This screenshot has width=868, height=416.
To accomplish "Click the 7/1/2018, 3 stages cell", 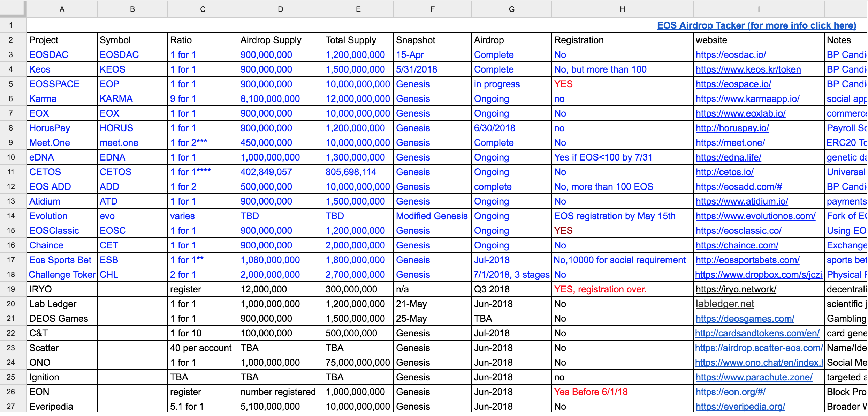I will tap(512, 275).
